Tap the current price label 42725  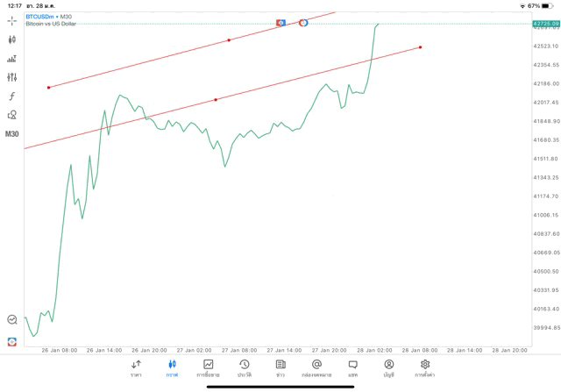545,24
